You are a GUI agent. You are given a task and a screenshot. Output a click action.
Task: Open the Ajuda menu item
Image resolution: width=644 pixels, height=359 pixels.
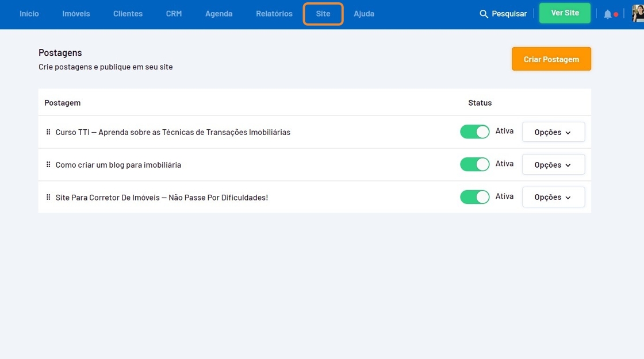(x=364, y=14)
